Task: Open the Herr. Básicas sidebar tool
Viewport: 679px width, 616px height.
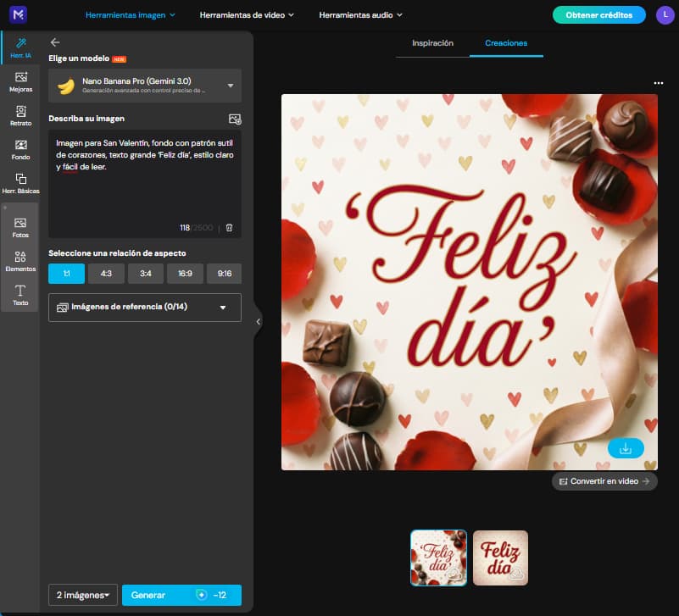Action: pos(20,184)
